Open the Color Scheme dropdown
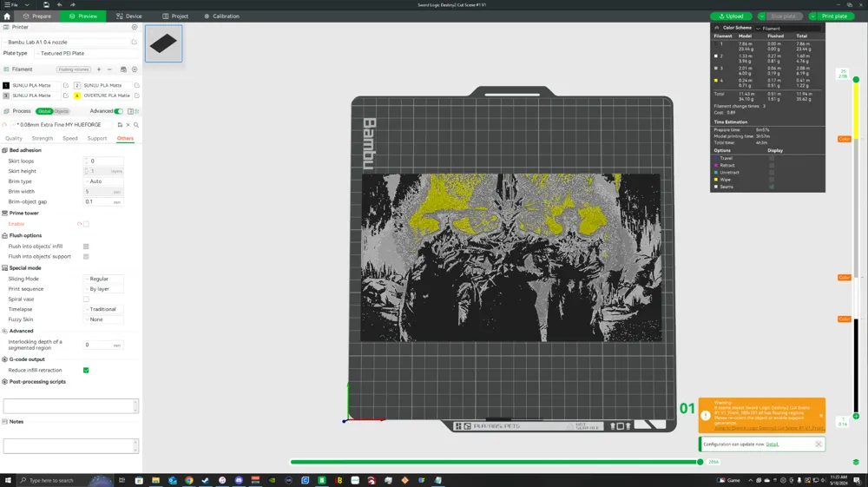 pyautogui.click(x=787, y=29)
